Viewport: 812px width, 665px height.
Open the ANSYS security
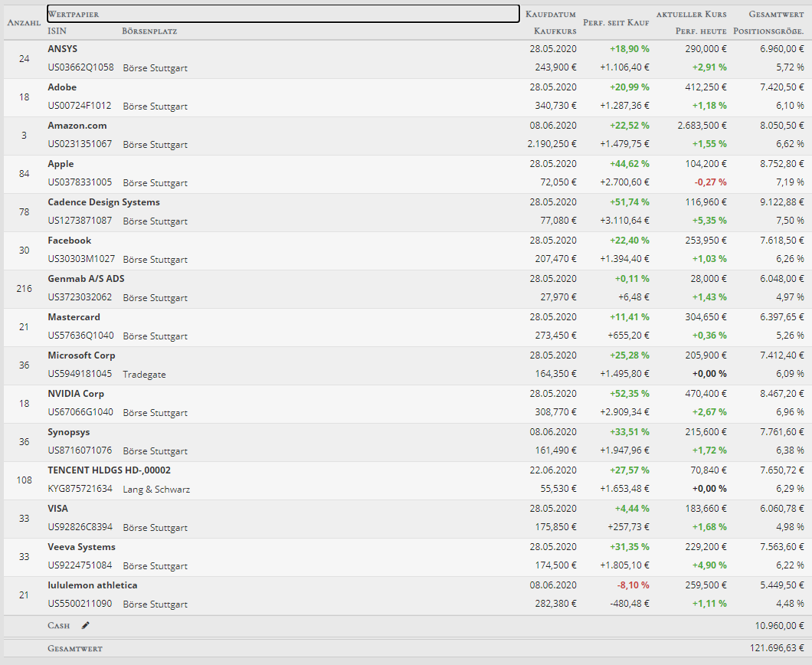[63, 49]
